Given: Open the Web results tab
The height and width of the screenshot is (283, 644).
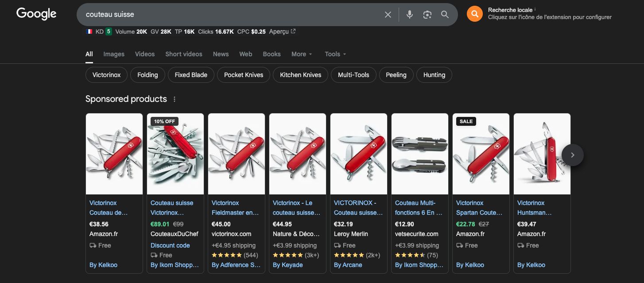Looking at the screenshot, I should 246,54.
